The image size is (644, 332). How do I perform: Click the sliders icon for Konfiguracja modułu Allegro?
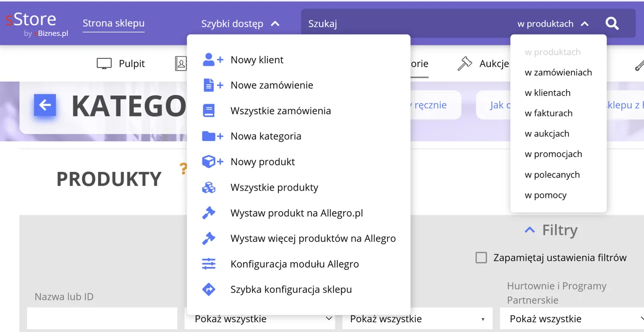coord(209,264)
